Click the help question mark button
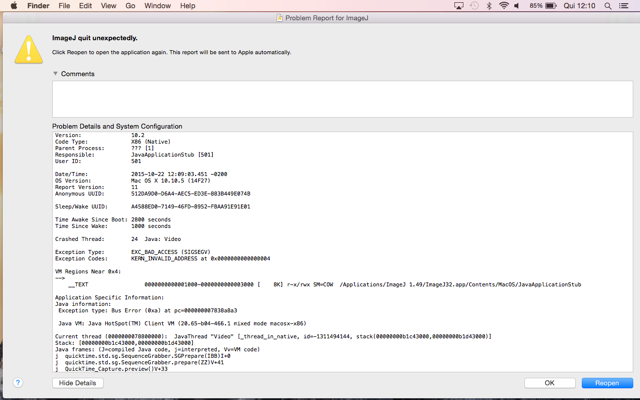Screen dimensions: 640x400 17,383
